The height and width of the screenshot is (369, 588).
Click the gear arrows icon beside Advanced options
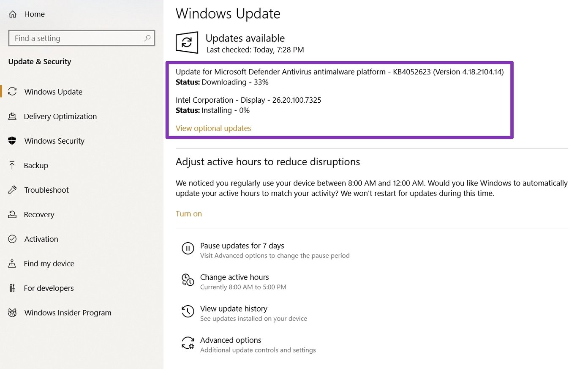pos(188,343)
